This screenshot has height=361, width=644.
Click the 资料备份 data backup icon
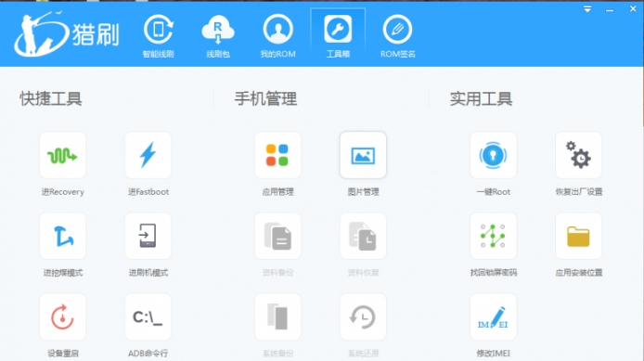[x=277, y=236]
